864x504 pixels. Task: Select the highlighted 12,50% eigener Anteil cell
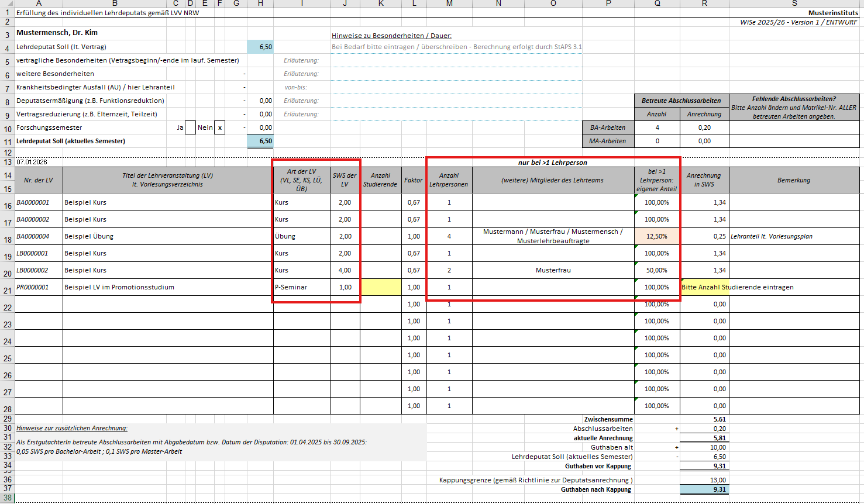657,236
